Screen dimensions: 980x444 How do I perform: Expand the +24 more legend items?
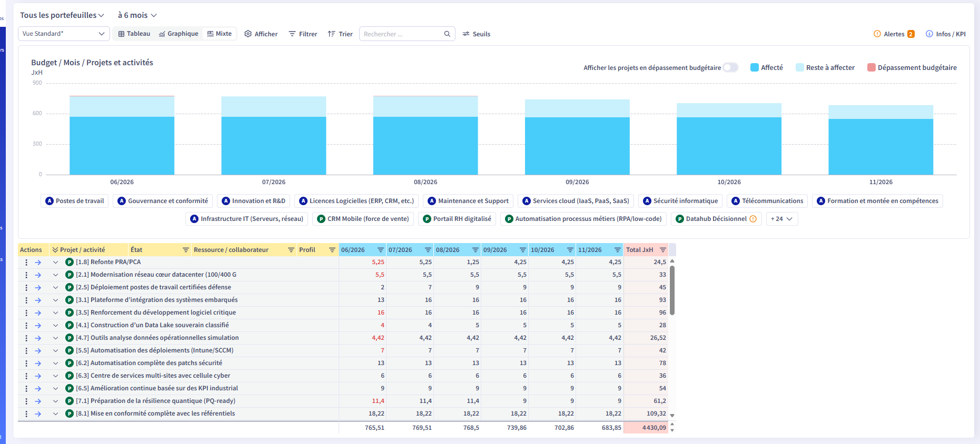coord(782,219)
